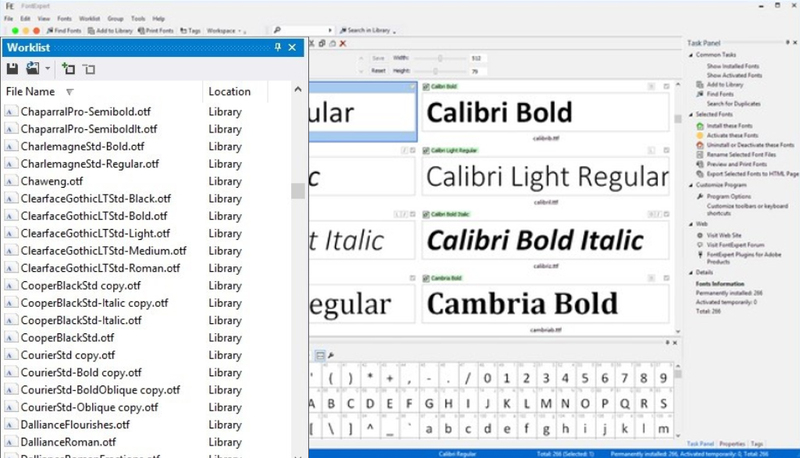Viewport: 800px width, 458px height.
Task: Collapse the Selected Fonts section
Action: (691, 114)
